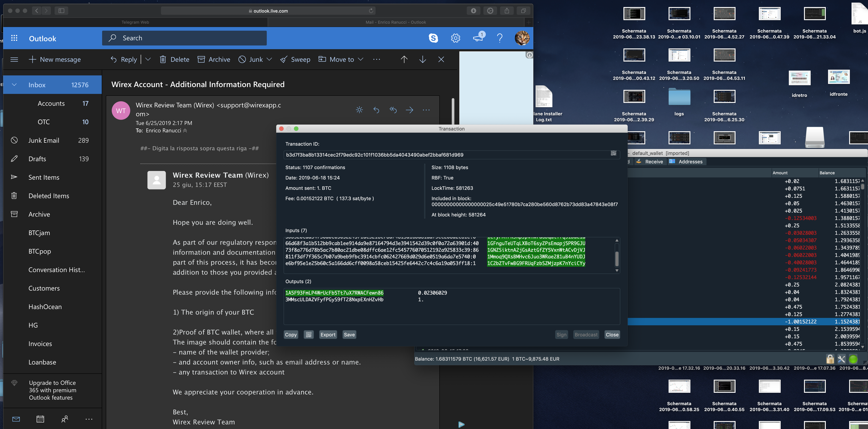Viewport: 868px width, 429px height.
Task: Click the wallet lock password icon
Action: click(830, 359)
